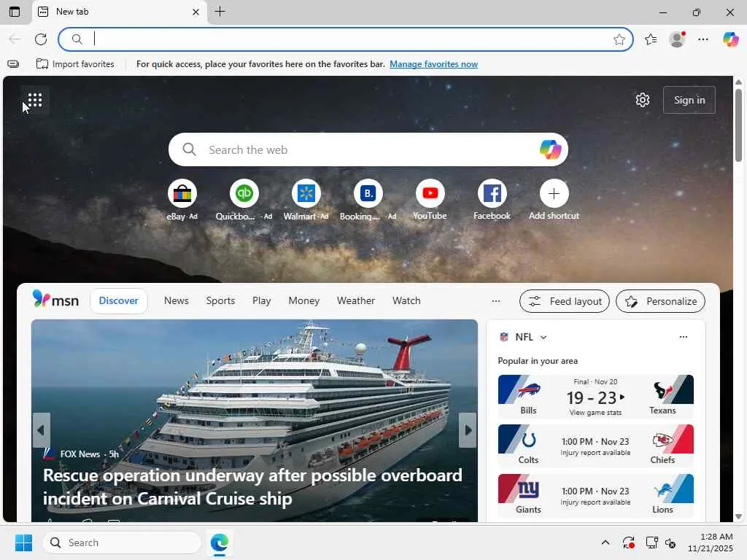Open a new tab with plus button

tap(220, 12)
